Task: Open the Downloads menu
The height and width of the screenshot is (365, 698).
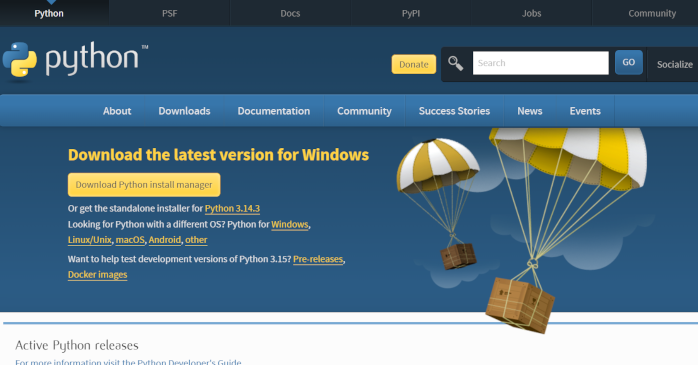Action: click(184, 111)
